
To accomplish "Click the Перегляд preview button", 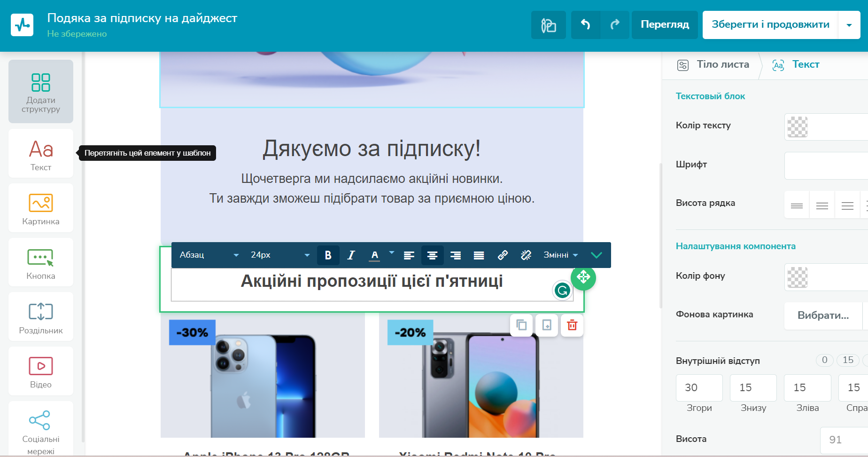I will (665, 24).
